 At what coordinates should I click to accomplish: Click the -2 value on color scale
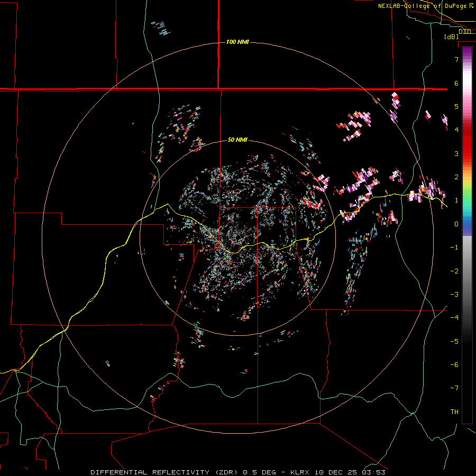click(x=454, y=271)
